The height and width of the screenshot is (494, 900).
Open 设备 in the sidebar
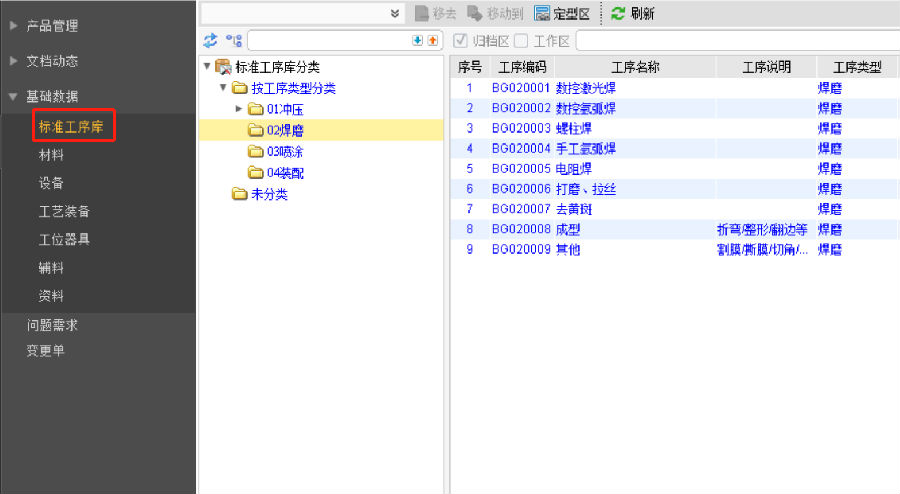51,182
